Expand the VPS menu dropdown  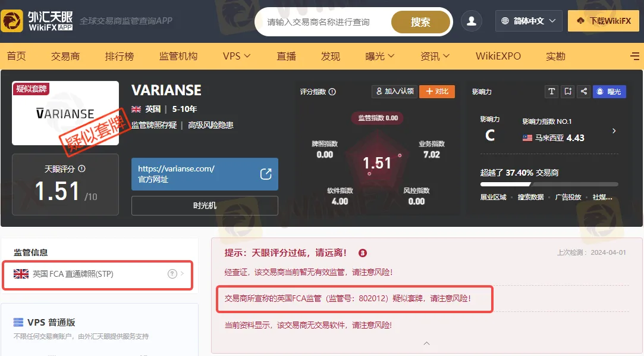237,56
